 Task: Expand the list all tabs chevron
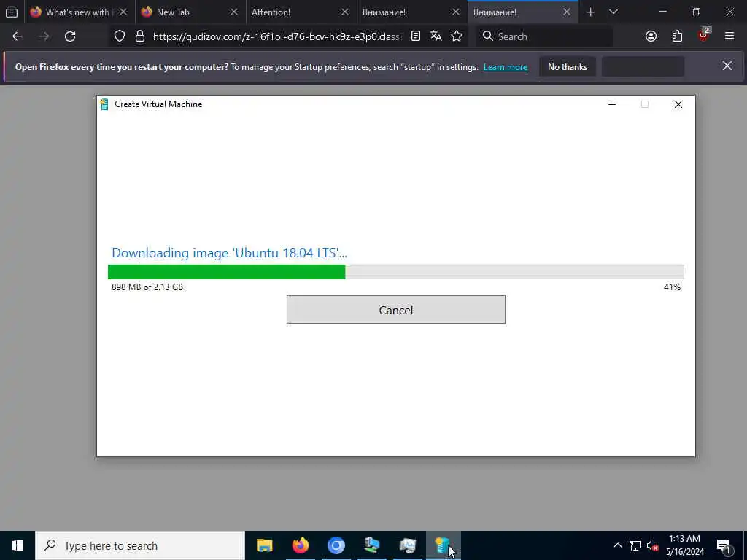[614, 12]
